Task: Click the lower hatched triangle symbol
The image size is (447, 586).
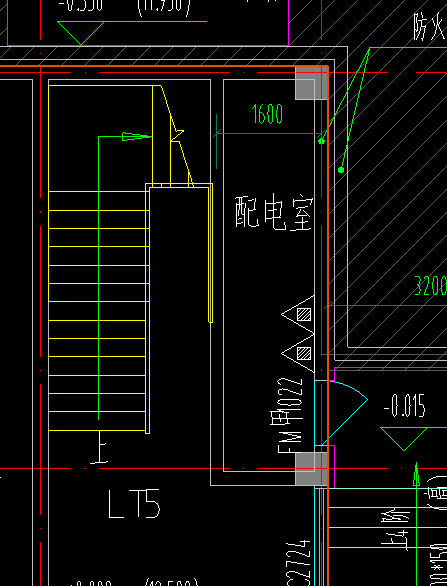Action: [298, 353]
